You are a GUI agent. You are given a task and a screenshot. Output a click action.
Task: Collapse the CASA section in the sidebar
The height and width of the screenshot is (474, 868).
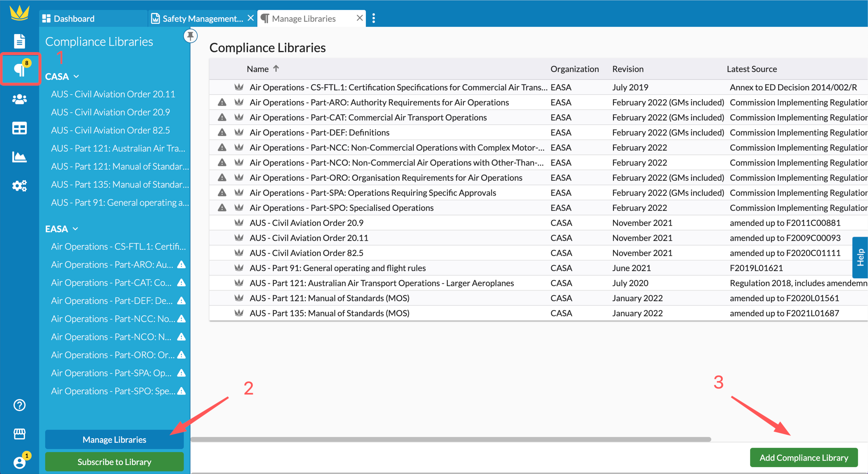(x=76, y=76)
